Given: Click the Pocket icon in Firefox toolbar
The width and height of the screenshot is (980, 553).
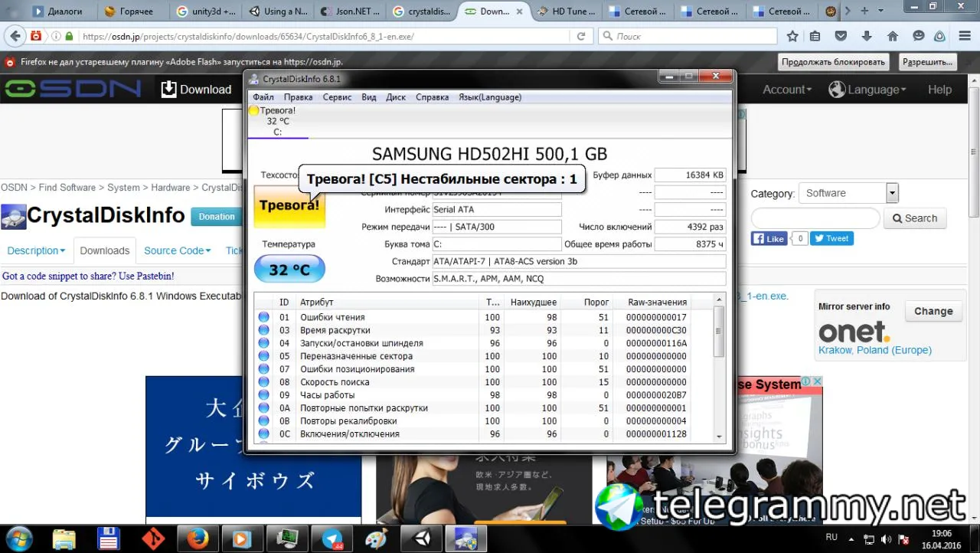Looking at the screenshot, I should click(841, 36).
